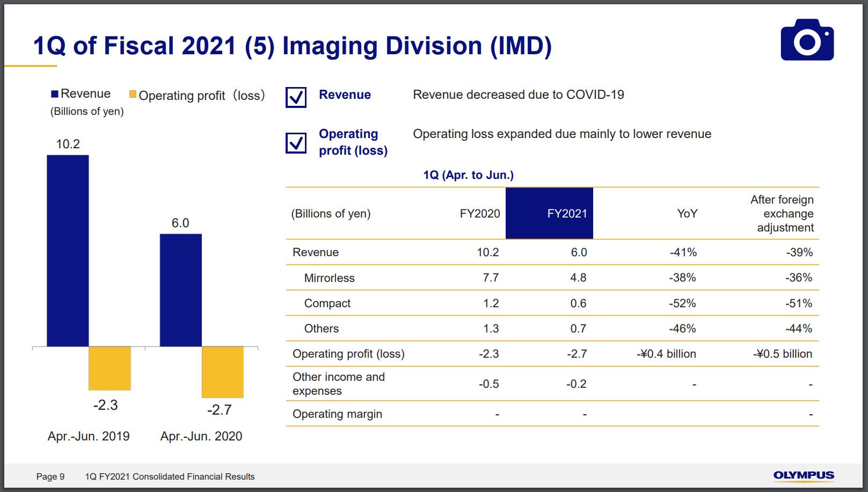This screenshot has height=492, width=868.
Task: Click the '(Billions of yen)' label under the legend
Action: click(x=87, y=111)
